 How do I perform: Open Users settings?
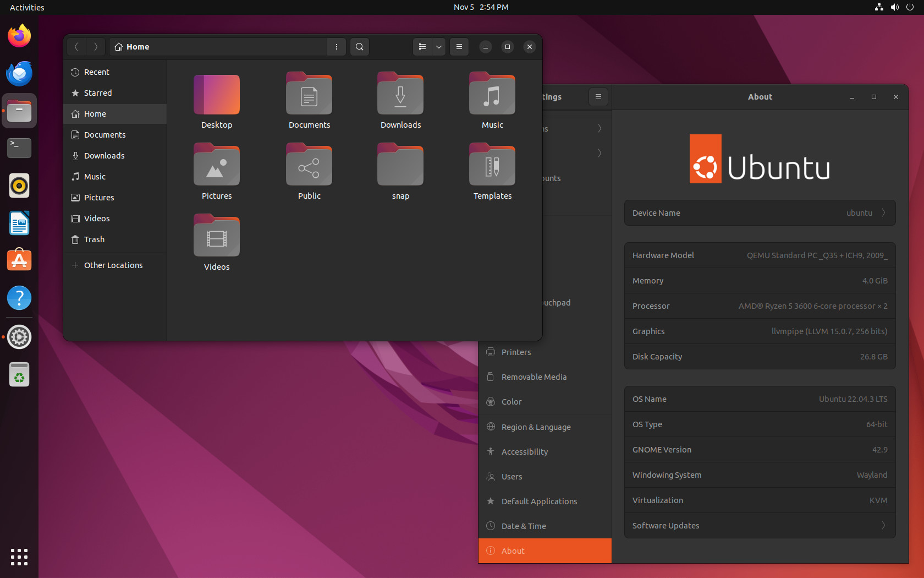(512, 477)
